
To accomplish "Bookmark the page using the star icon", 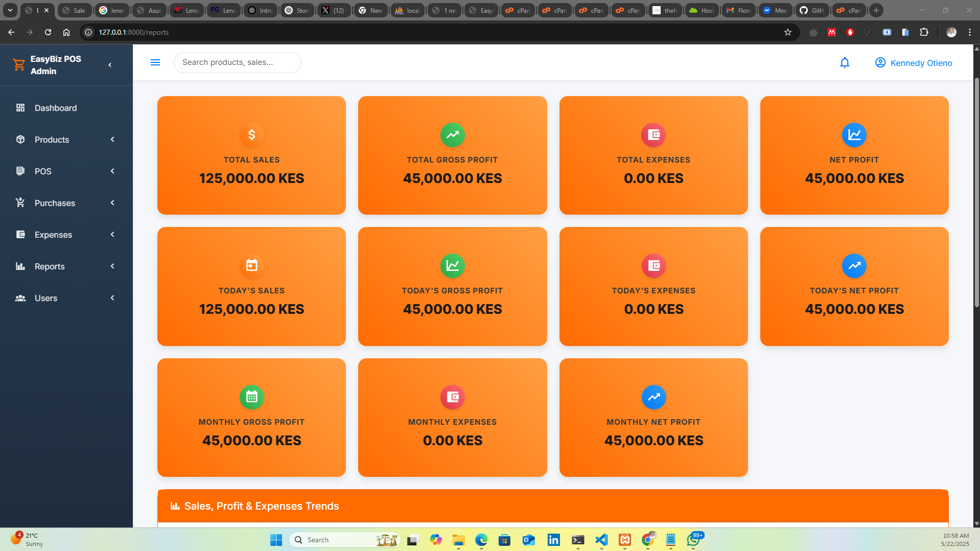I will click(788, 32).
